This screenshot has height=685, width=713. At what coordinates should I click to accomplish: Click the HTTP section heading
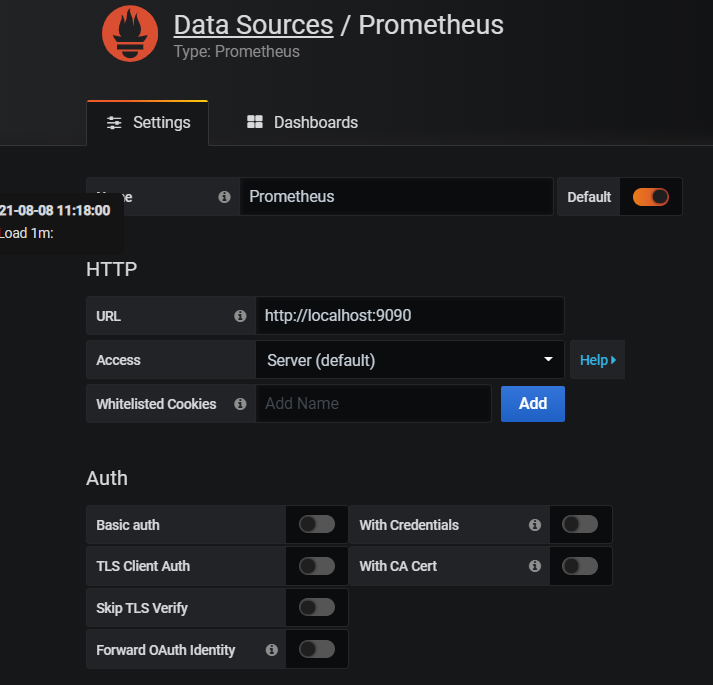coord(111,269)
